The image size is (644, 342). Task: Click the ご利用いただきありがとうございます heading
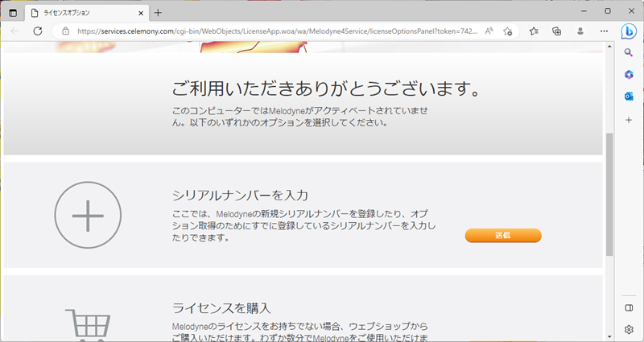tap(326, 89)
